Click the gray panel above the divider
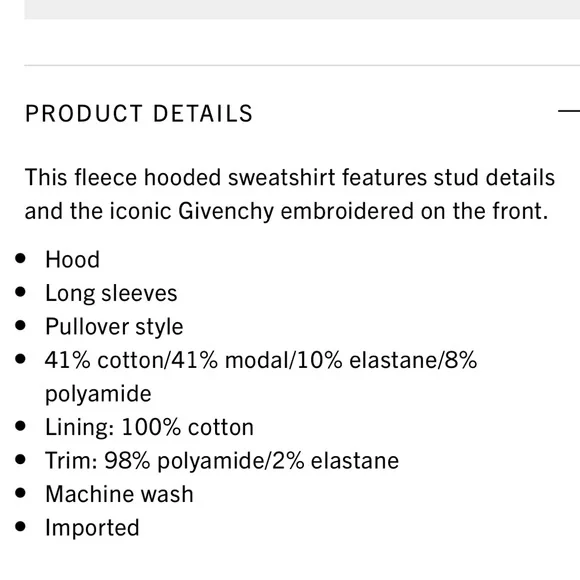This screenshot has height=580, width=580. click(x=302, y=9)
